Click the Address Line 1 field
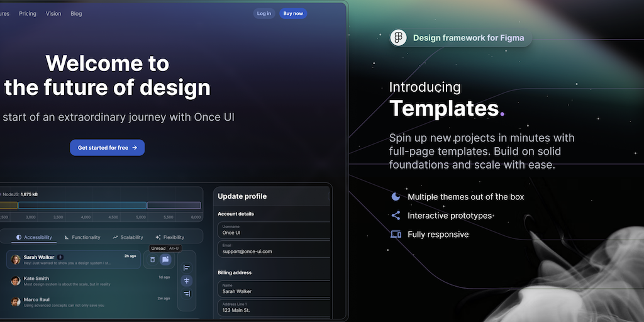644x322 pixels. click(x=274, y=308)
